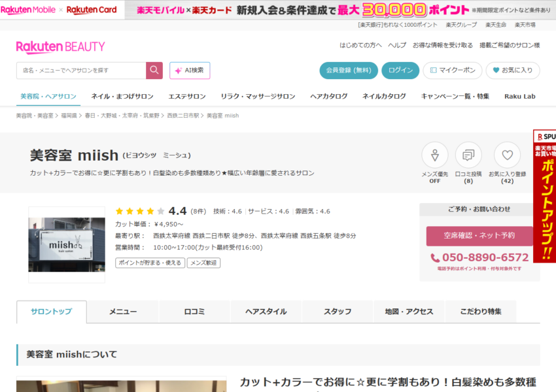Click お得な情報を受け取る link
Viewport: 556px width, 392px height.
coord(443,45)
